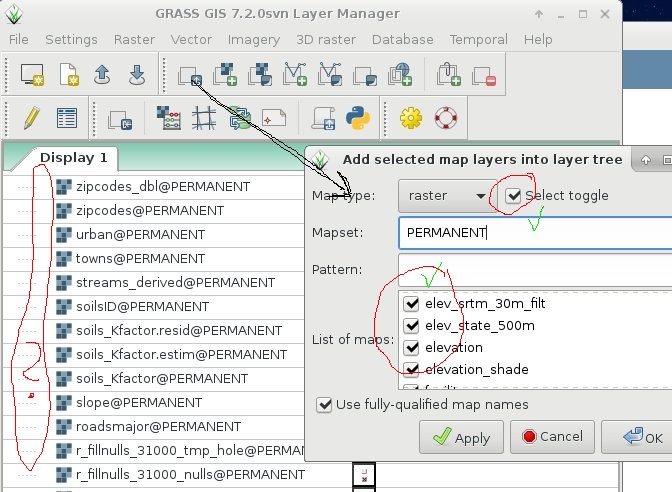Image resolution: width=672 pixels, height=492 pixels.
Task: Add raster map layer icon
Action: click(225, 75)
